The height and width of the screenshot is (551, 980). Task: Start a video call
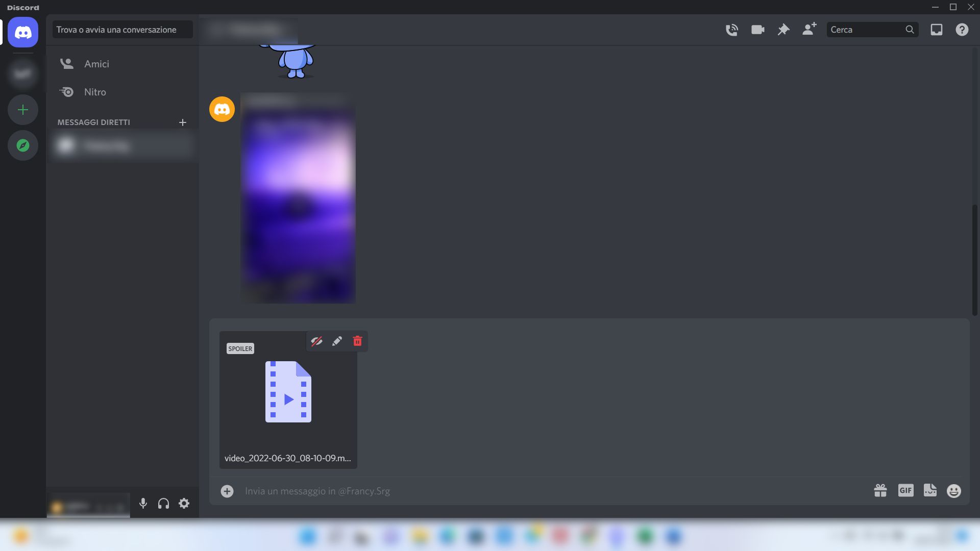click(757, 30)
